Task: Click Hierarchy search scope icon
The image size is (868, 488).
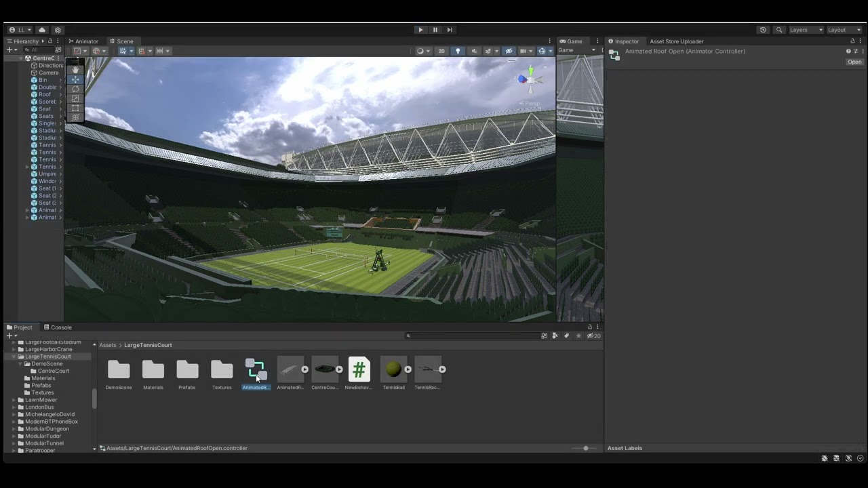Action: coord(58,50)
